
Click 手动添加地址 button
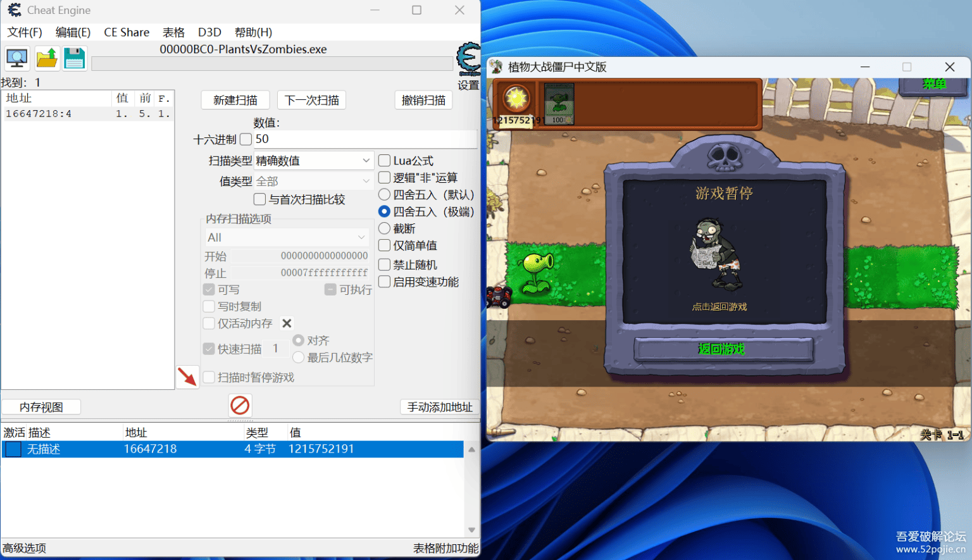(440, 407)
